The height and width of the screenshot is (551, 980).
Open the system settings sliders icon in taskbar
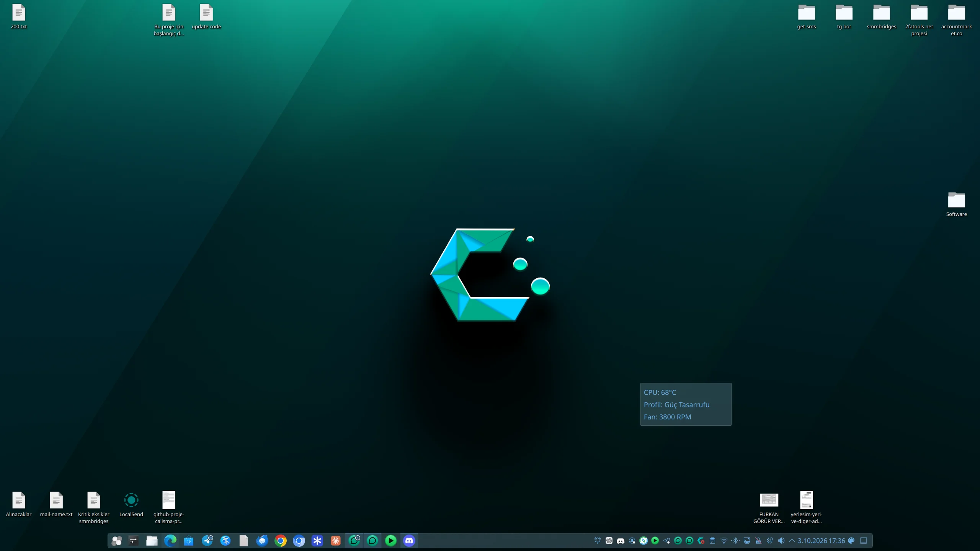(133, 541)
